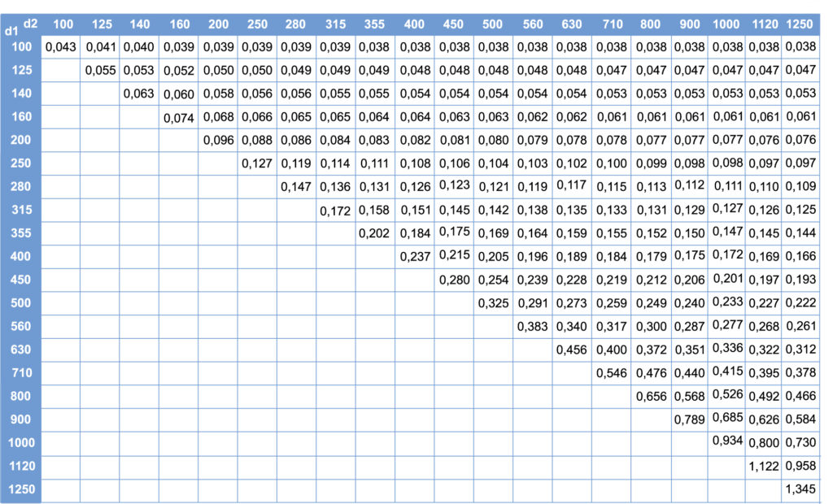Click the cell showing 0,456
This screenshot has width=833, height=504.
(572, 350)
